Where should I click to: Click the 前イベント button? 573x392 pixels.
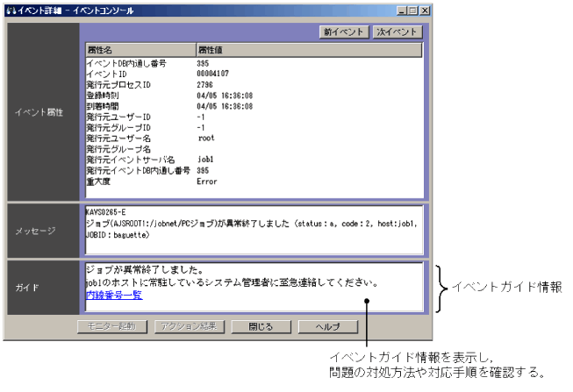click(x=343, y=32)
